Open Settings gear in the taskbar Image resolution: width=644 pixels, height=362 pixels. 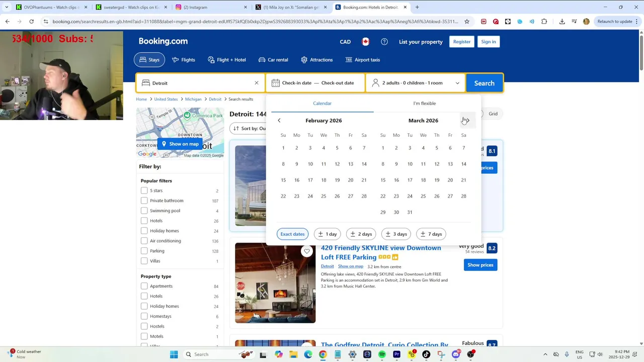pos(352,354)
